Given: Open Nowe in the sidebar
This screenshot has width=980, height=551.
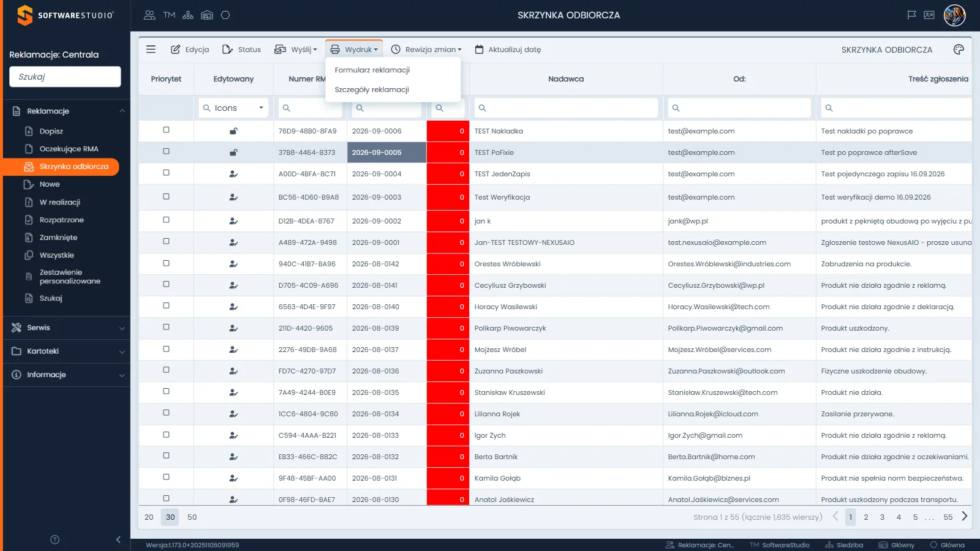Looking at the screenshot, I should point(50,184).
